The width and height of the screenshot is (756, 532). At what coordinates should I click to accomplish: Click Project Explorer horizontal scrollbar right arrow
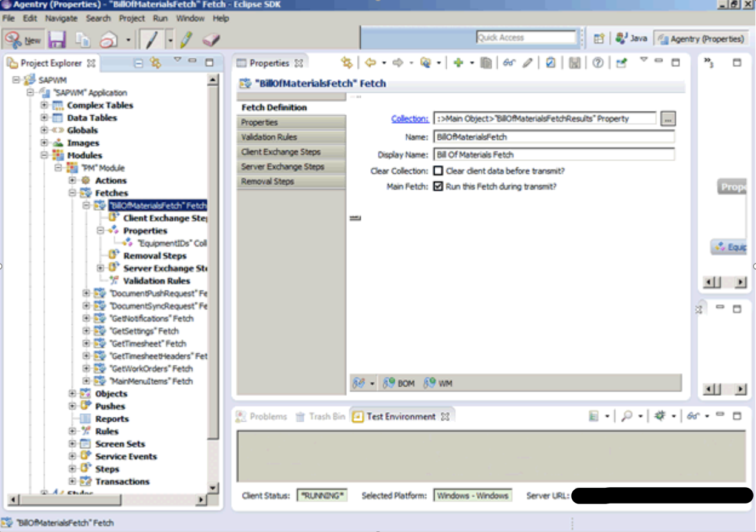pos(201,500)
